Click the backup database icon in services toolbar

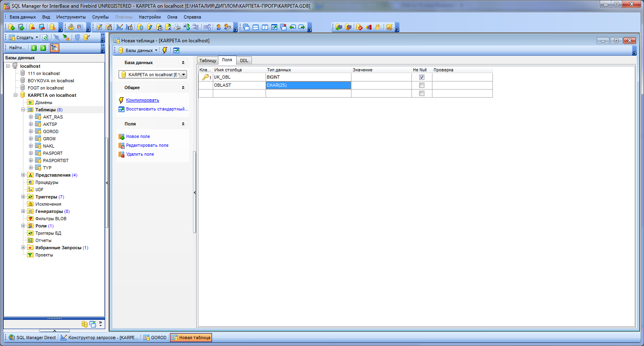coord(339,27)
